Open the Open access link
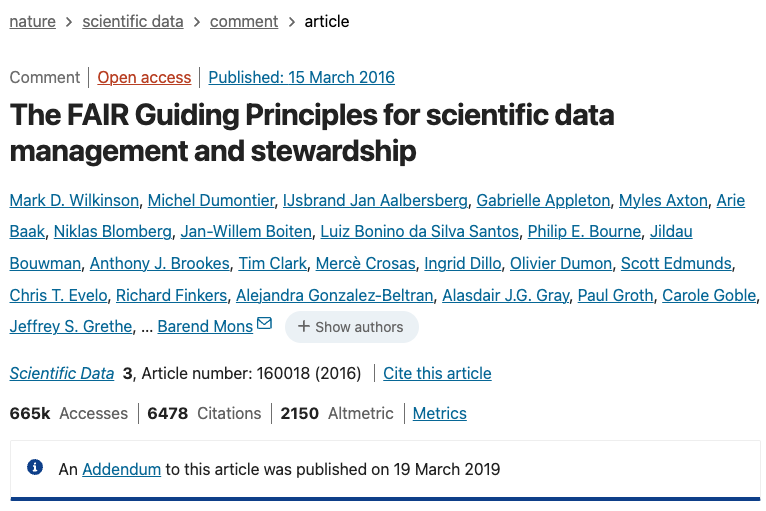Screen dimensions: 766x511 144,77
